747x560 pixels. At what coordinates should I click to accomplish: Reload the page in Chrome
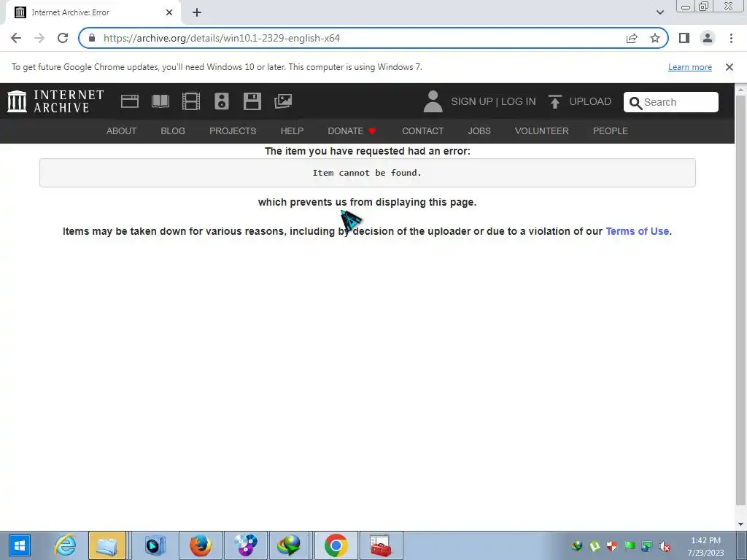(63, 38)
